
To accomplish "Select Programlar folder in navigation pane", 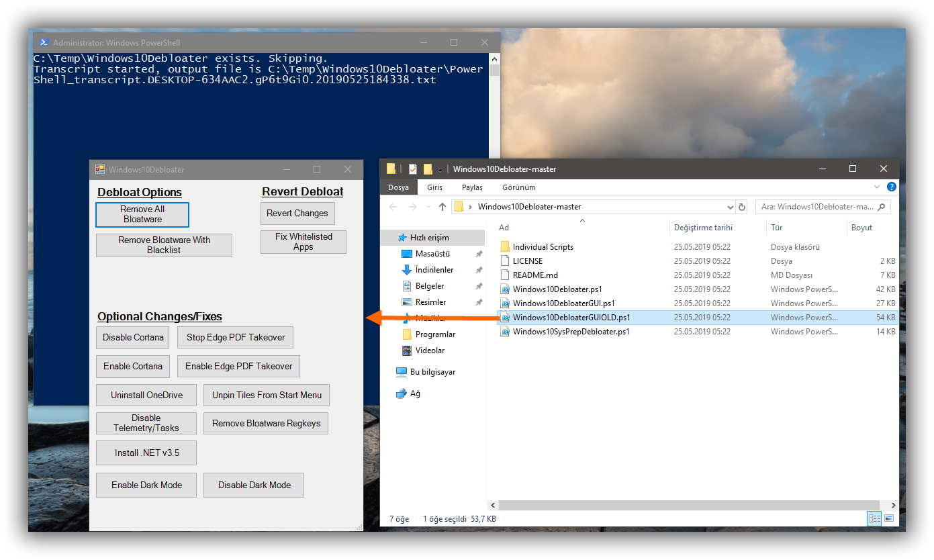I will [x=432, y=334].
